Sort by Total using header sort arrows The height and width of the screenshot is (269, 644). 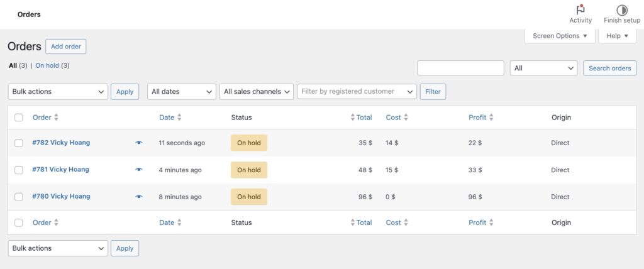pos(352,118)
